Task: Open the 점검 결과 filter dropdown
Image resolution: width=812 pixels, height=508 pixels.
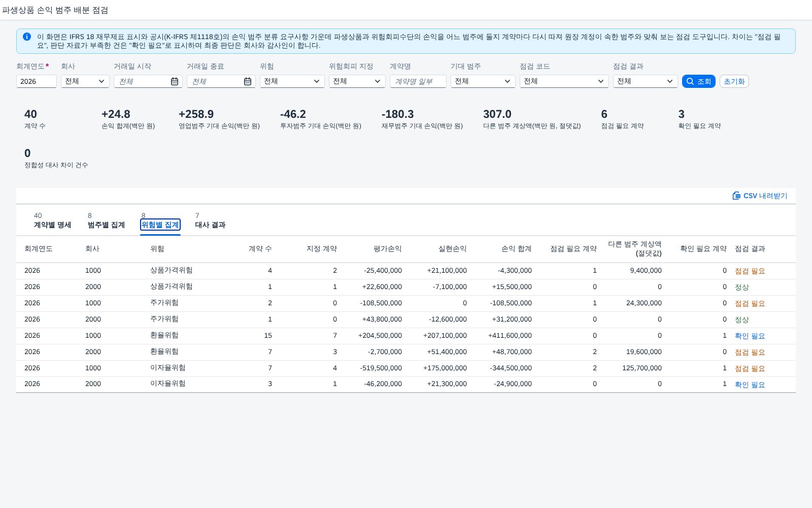Action: [646, 81]
